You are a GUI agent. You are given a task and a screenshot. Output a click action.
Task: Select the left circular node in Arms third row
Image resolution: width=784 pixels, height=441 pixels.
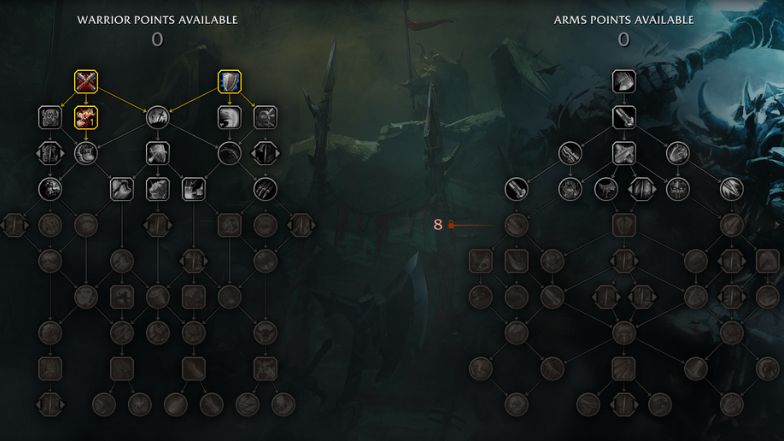(x=570, y=154)
